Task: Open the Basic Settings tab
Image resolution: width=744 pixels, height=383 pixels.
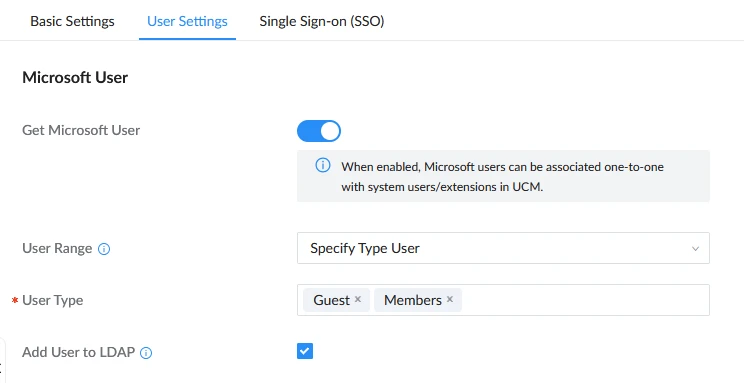Action: tap(72, 21)
